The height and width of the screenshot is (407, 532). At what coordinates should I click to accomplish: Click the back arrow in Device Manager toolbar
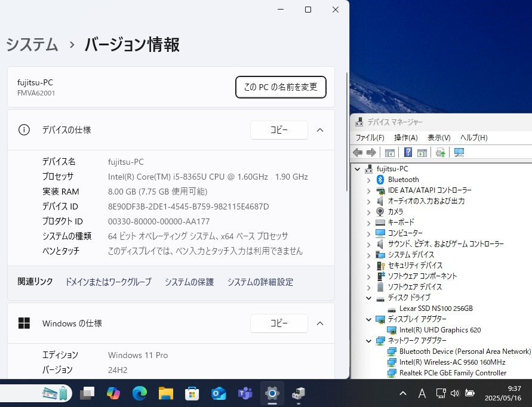click(358, 152)
